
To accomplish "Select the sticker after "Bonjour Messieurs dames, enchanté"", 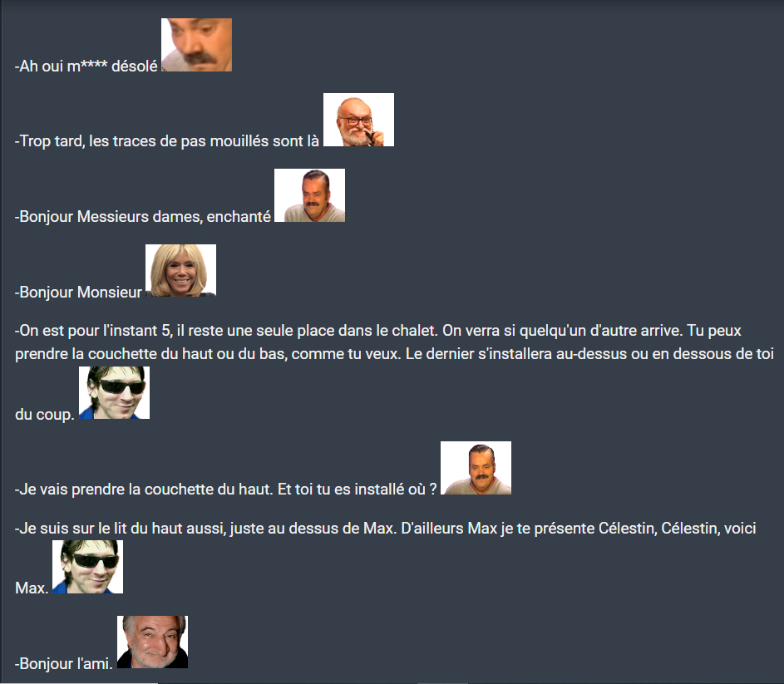I will (x=309, y=195).
